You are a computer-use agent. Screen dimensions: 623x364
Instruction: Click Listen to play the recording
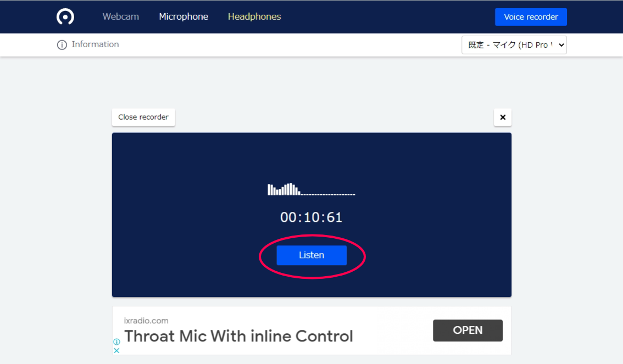(x=311, y=255)
